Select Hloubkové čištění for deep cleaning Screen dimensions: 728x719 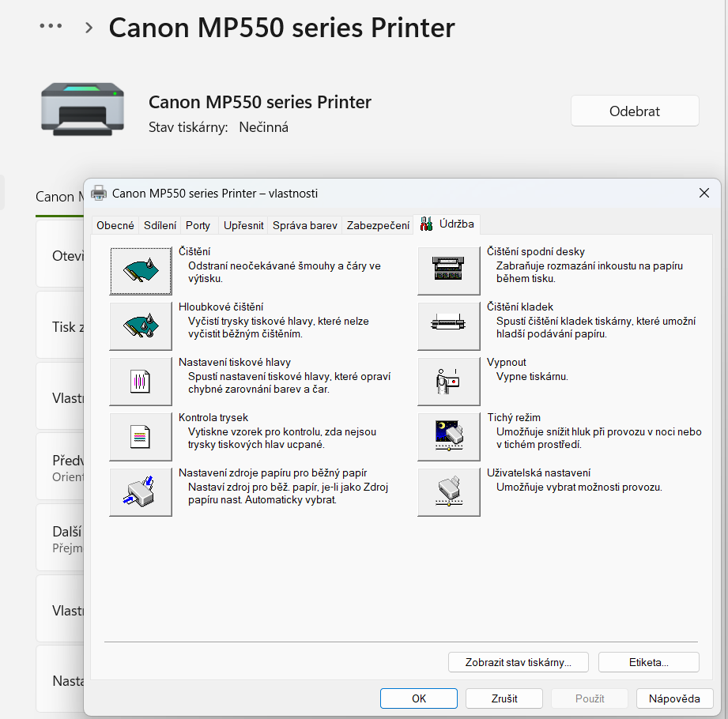(141, 326)
